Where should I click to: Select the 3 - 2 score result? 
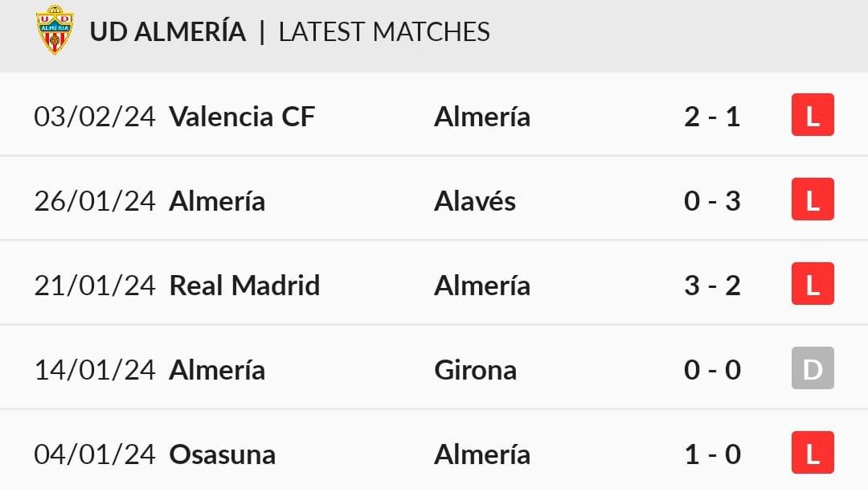[x=712, y=286]
